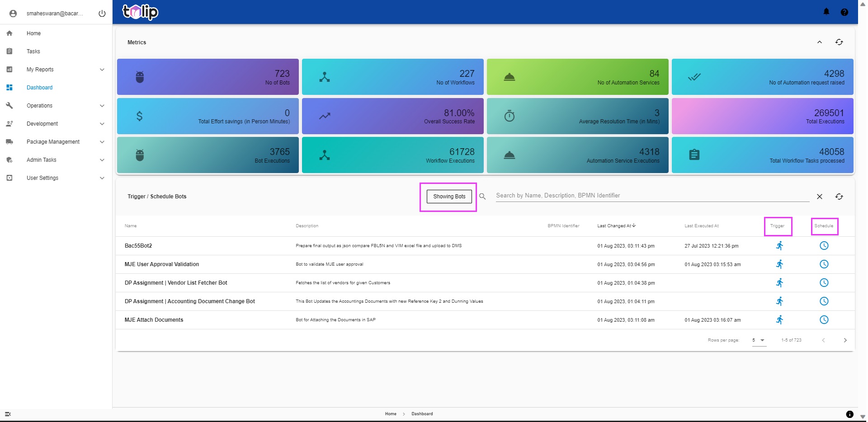Schedule the MJE User Approval Validation bot
The image size is (868, 422).
tap(824, 264)
